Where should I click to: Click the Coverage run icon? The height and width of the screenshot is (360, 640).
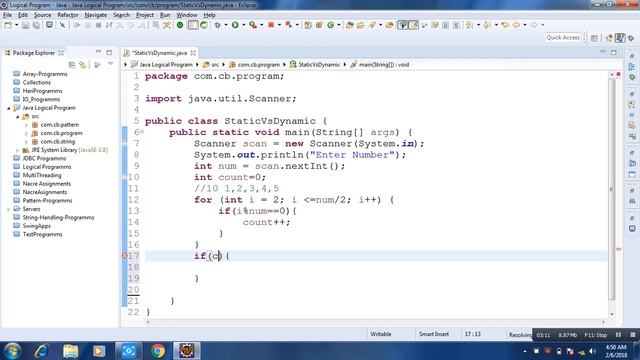coord(253,25)
